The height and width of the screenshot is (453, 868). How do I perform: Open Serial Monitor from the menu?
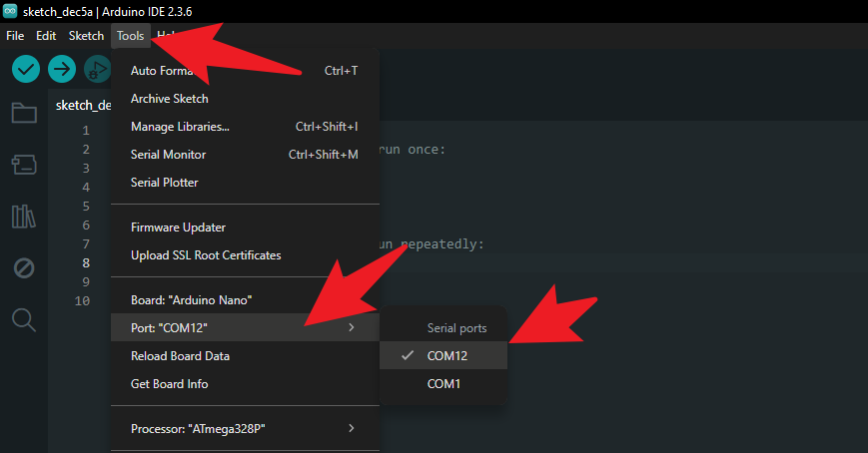click(x=246, y=155)
